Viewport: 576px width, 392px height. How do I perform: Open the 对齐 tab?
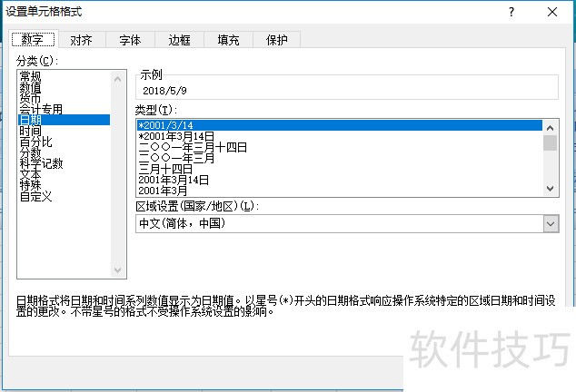(x=81, y=40)
